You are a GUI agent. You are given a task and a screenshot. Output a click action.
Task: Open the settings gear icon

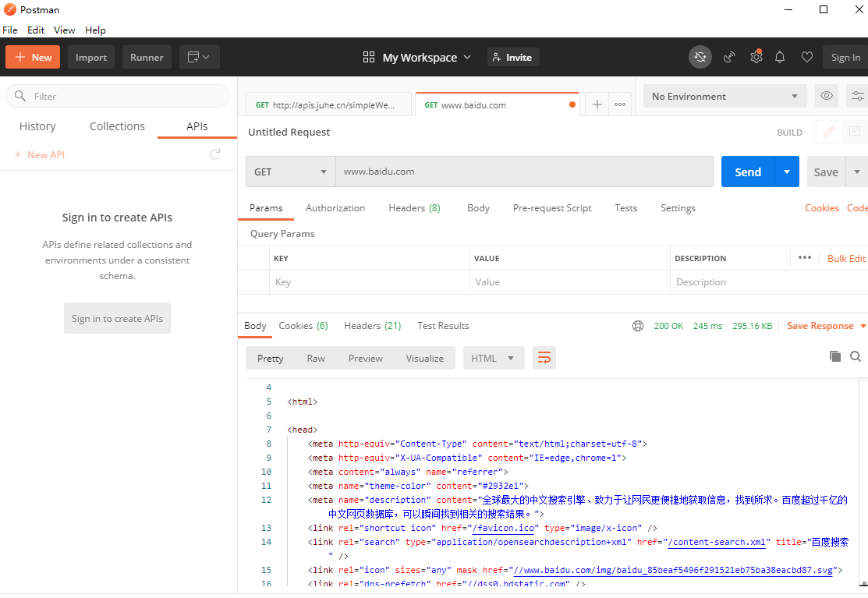pyautogui.click(x=756, y=57)
